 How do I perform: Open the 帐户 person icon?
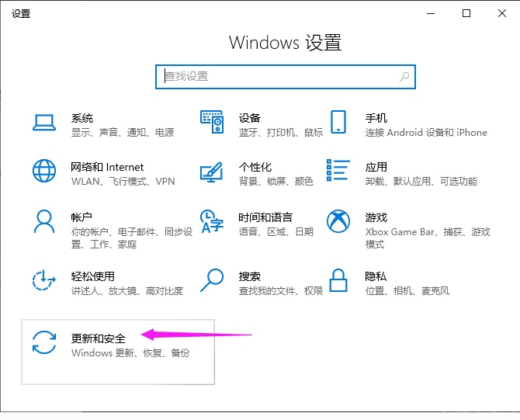click(44, 221)
